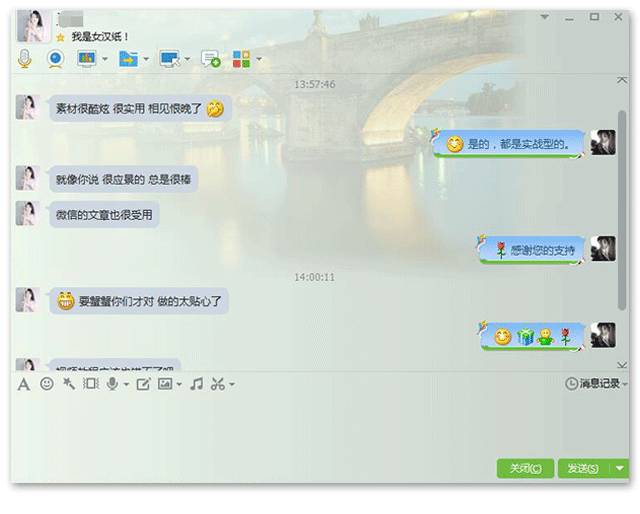Click my avatar beside 感谢您的支持 message
The width and height of the screenshot is (640, 514).
point(603,248)
